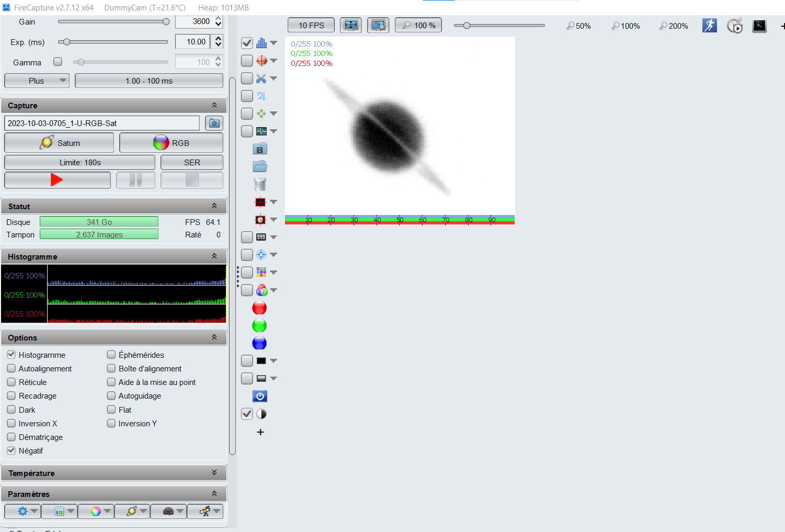Click the clock with play icon
Viewport: 785px width, 532px height.
click(x=735, y=25)
